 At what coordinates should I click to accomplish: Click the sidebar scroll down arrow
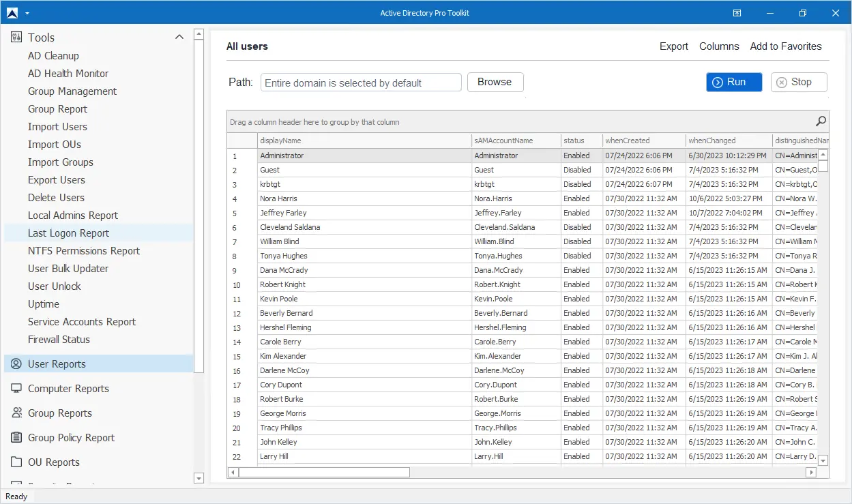tap(199, 478)
